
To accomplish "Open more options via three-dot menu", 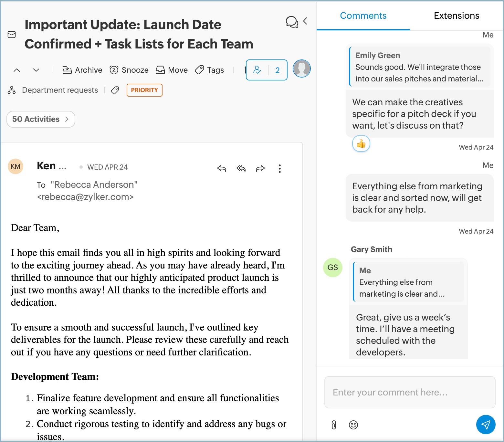I will click(280, 168).
